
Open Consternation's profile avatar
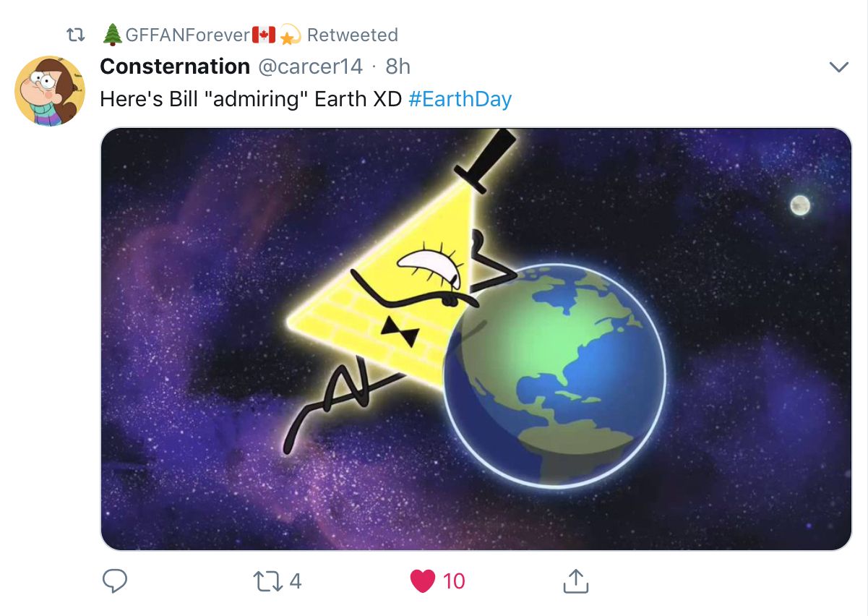pos(50,90)
